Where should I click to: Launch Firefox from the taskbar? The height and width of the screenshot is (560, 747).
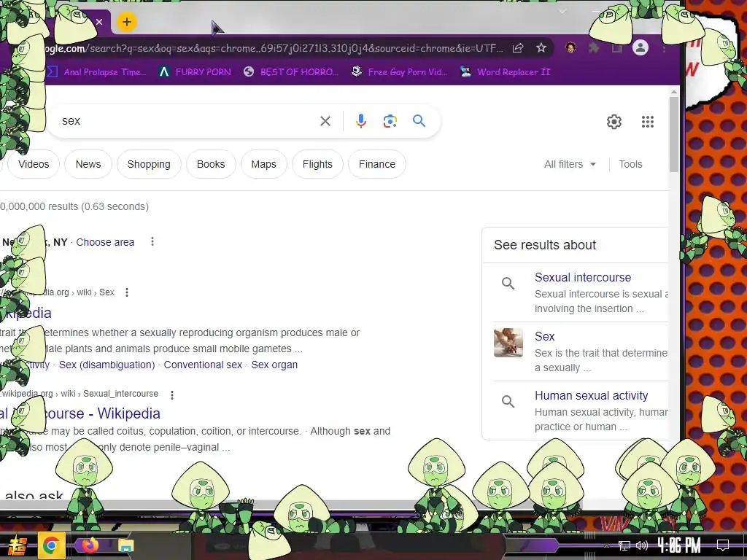[x=90, y=545]
